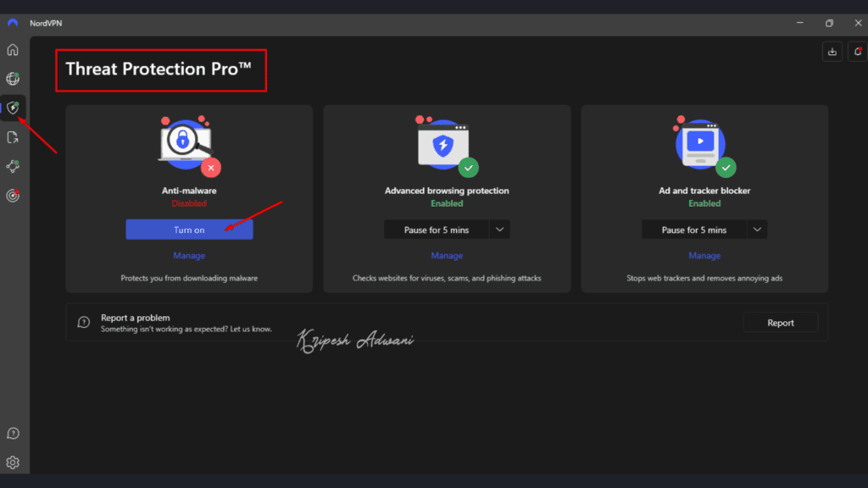The width and height of the screenshot is (868, 488).
Task: Open the VPN servers globe icon
Action: click(12, 78)
